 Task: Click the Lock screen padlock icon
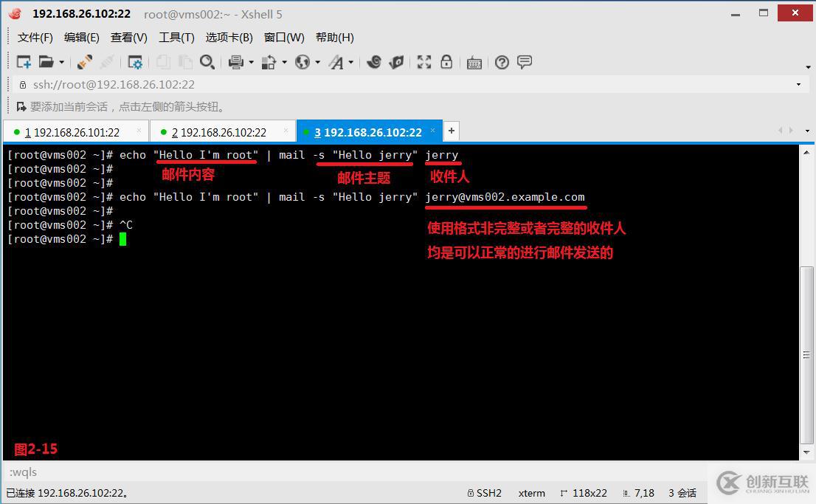(x=446, y=61)
